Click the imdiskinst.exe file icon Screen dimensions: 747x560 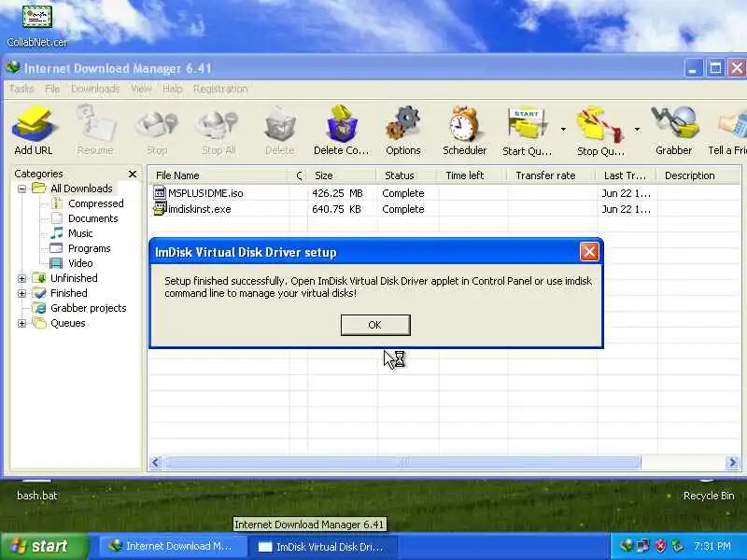click(160, 208)
